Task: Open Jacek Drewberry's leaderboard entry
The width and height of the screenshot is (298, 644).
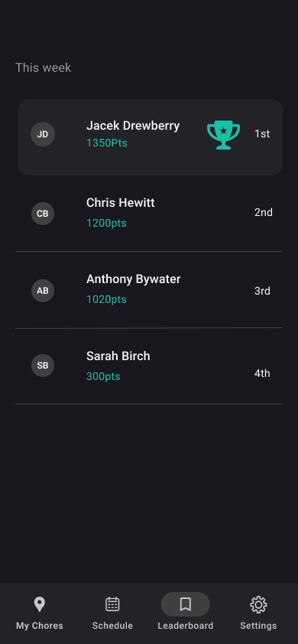Action: 150,137
